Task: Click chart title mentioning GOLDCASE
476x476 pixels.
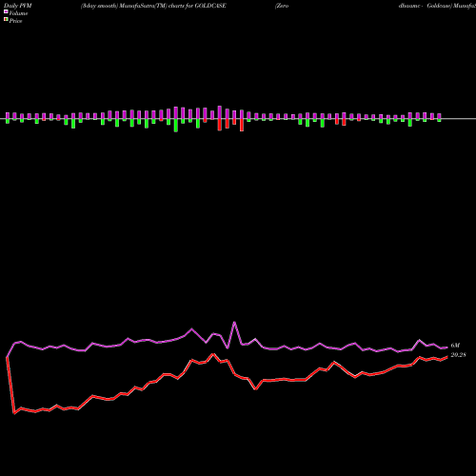Action: (x=153, y=6)
